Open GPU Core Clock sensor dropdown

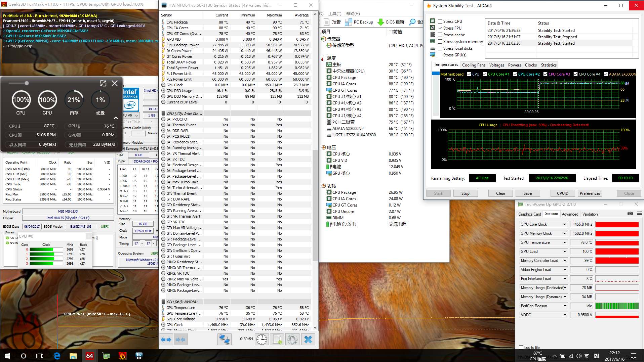click(565, 224)
